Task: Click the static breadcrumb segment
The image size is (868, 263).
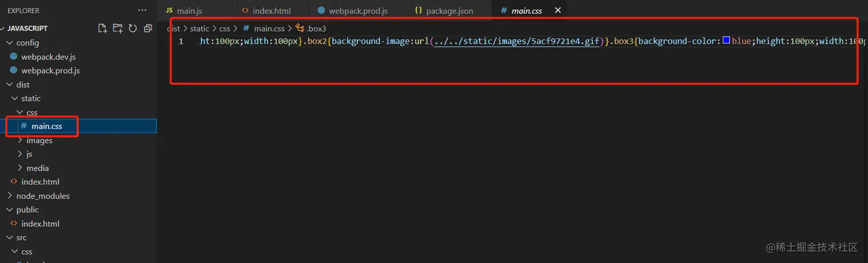Action: pyautogui.click(x=200, y=28)
